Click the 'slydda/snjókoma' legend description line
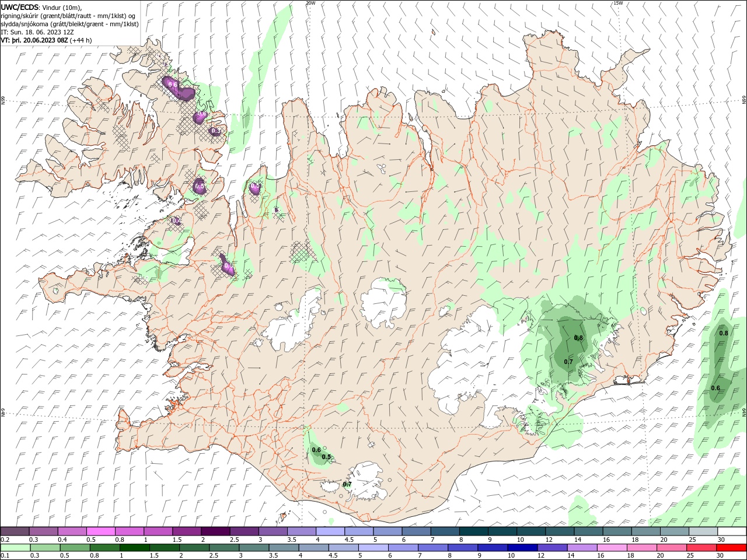The height and width of the screenshot is (560, 747). point(69,24)
